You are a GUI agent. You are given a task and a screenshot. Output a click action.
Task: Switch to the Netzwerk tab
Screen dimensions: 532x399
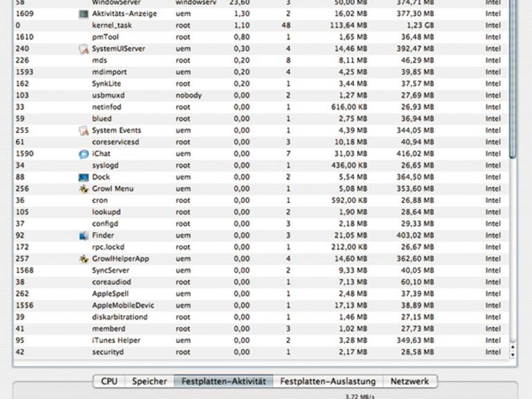(410, 381)
